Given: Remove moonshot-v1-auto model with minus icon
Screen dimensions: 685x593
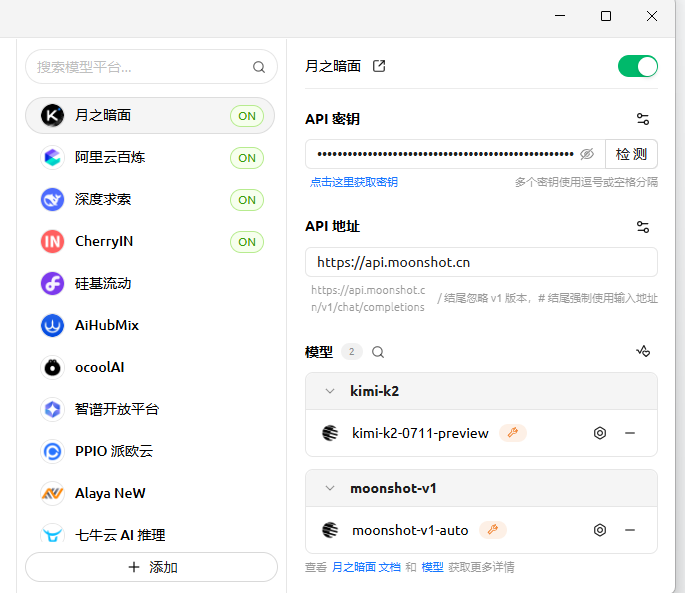Looking at the screenshot, I should (630, 530).
